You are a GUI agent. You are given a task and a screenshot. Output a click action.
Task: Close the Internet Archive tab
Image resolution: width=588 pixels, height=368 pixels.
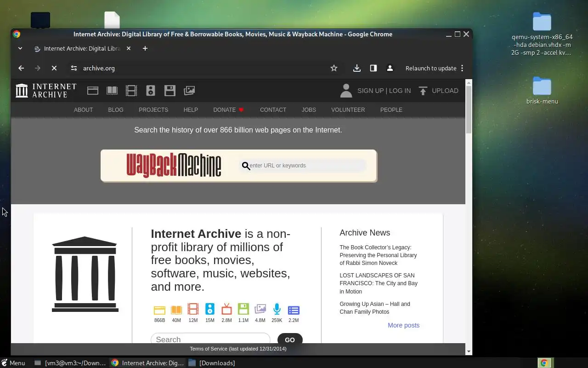click(129, 48)
